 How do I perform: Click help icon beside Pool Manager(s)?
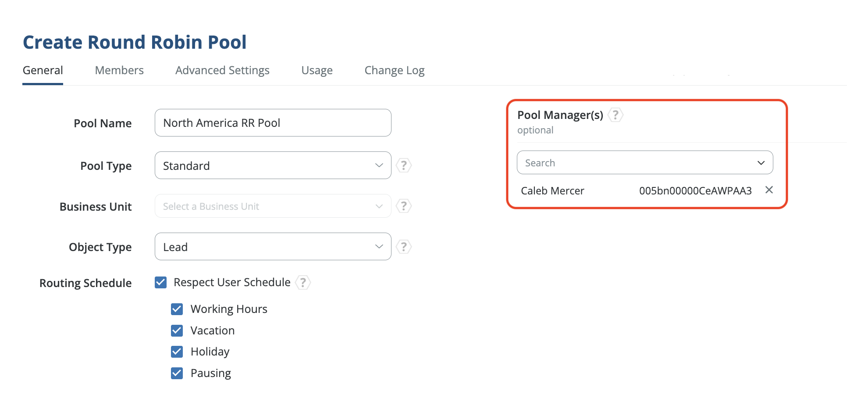click(x=615, y=115)
